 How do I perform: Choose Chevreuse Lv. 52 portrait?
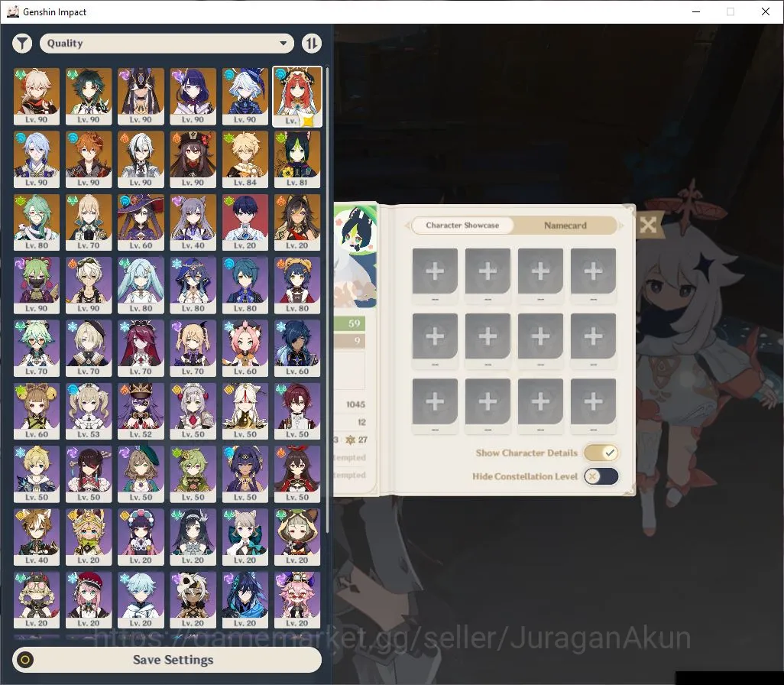141,411
